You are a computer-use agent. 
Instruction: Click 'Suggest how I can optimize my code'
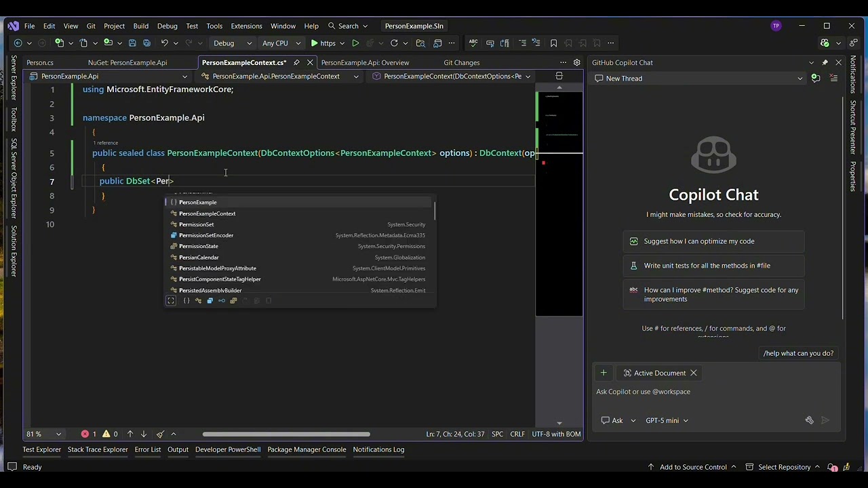[713, 241]
